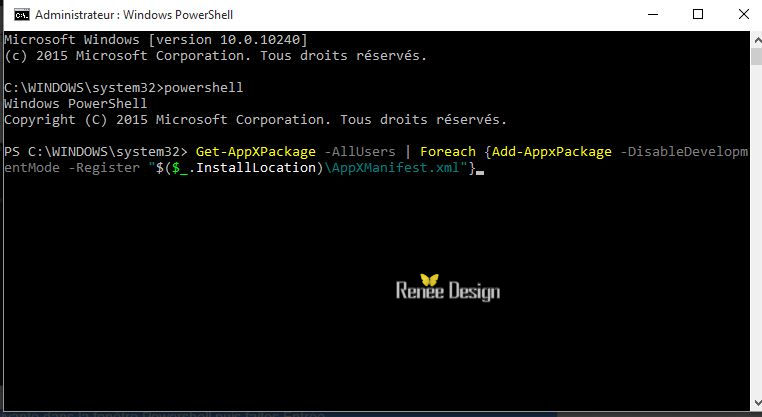The height and width of the screenshot is (417, 762).
Task: Click the '\AppXManifest.xml' string text
Action: tap(392, 168)
